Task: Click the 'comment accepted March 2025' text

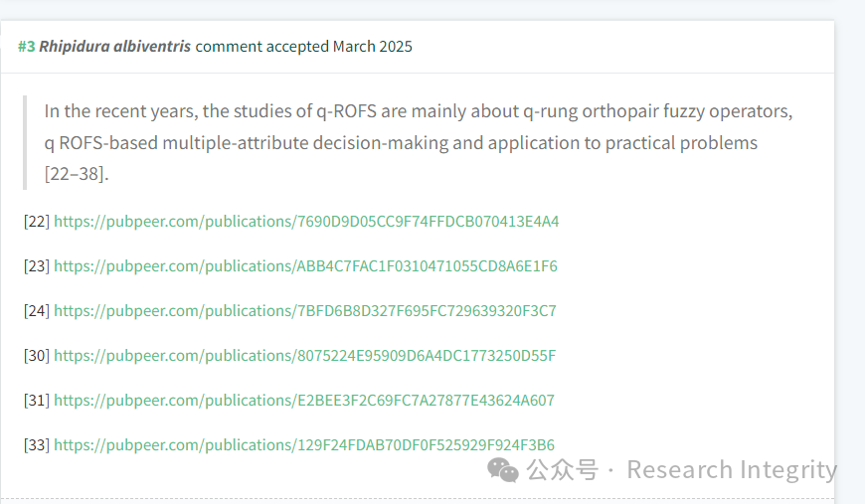Action: pos(303,47)
